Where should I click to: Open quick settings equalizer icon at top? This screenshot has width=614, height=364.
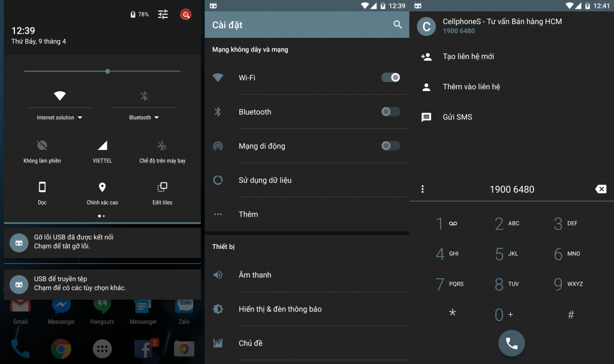coord(163,14)
